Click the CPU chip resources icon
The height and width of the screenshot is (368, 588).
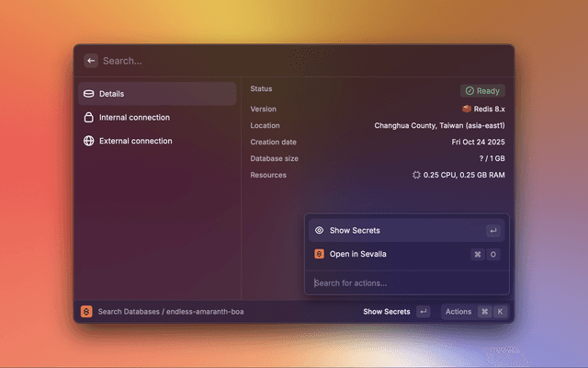(x=417, y=175)
